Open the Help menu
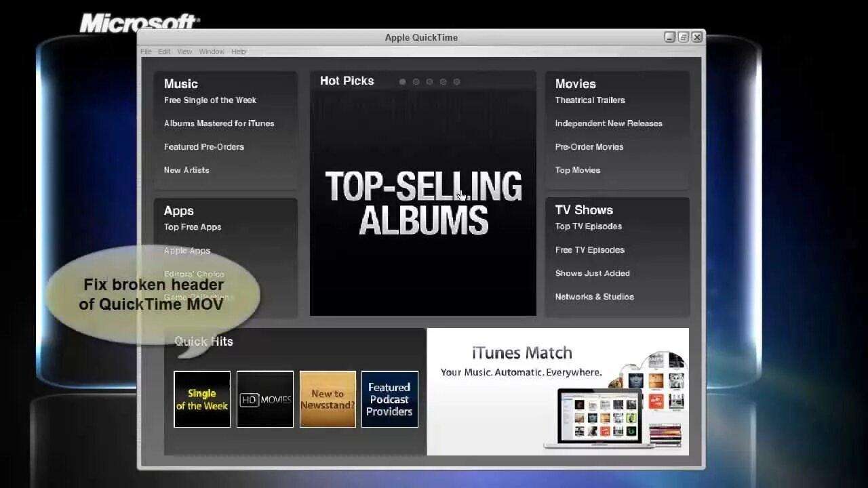The width and height of the screenshot is (868, 488). pos(238,52)
